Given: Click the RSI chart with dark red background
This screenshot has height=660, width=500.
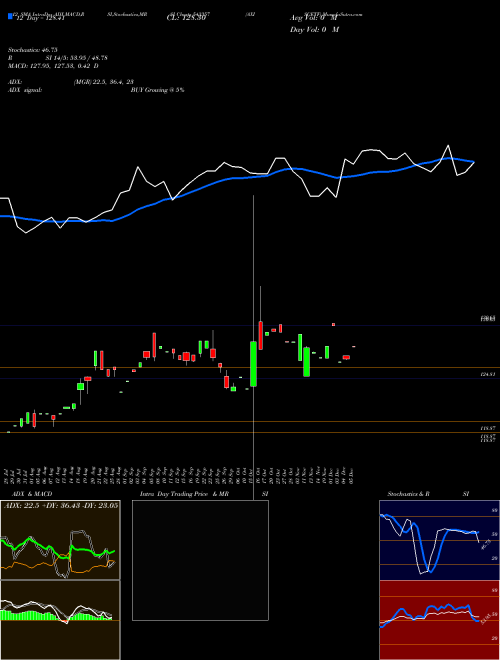Looking at the screenshot, I should coord(439,620).
